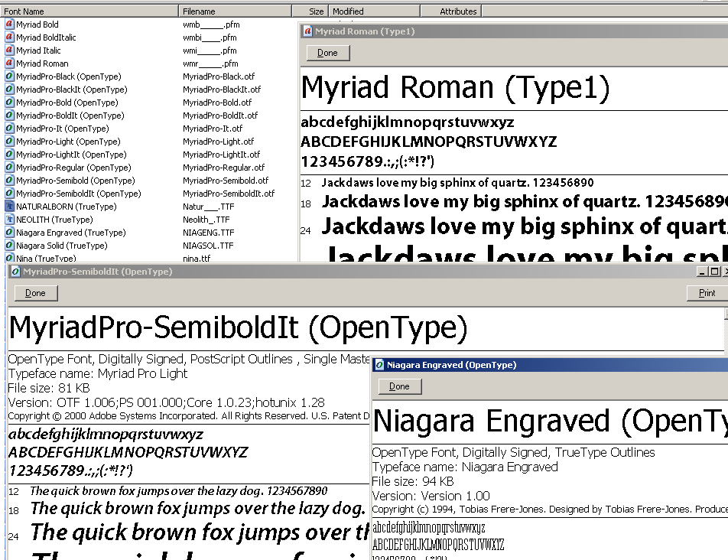Select NATURALBORN (TrueType) row
728x560 pixels.
point(67,206)
